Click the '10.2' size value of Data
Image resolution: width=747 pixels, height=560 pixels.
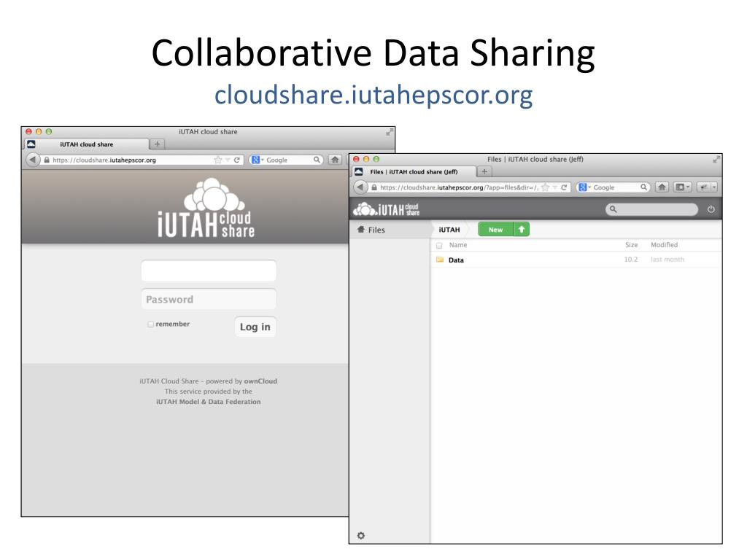click(631, 260)
